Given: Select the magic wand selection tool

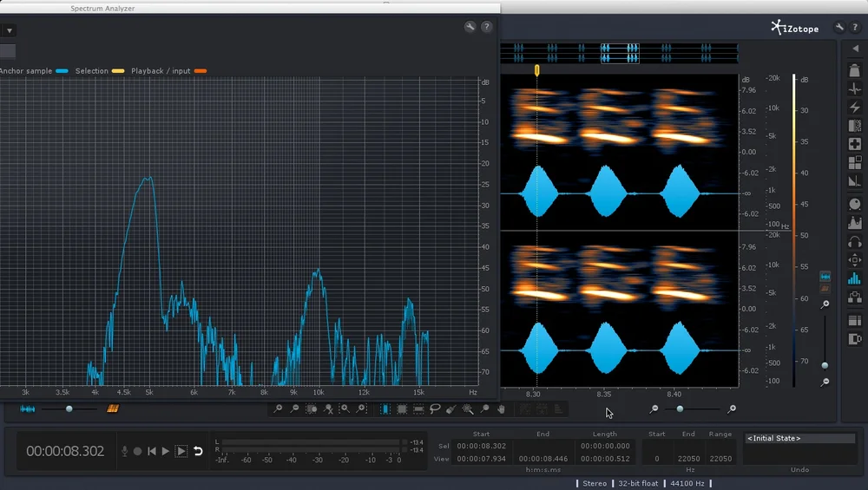Looking at the screenshot, I should [x=468, y=408].
